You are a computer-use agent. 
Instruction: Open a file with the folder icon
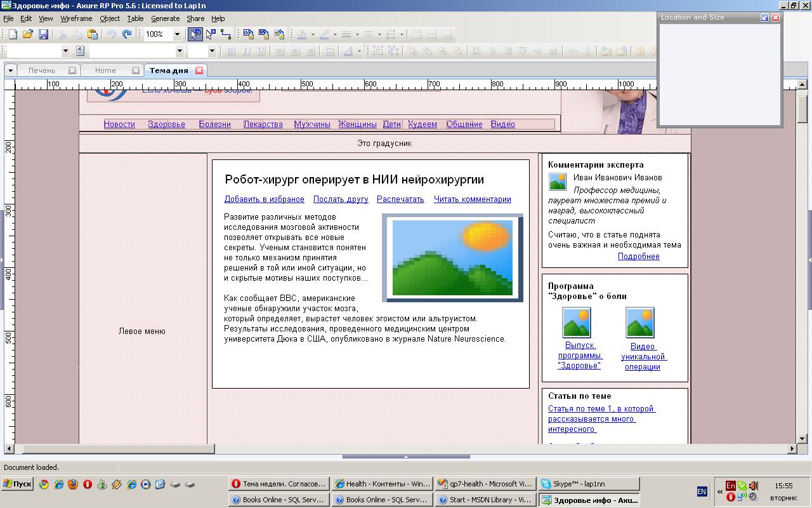[28, 34]
